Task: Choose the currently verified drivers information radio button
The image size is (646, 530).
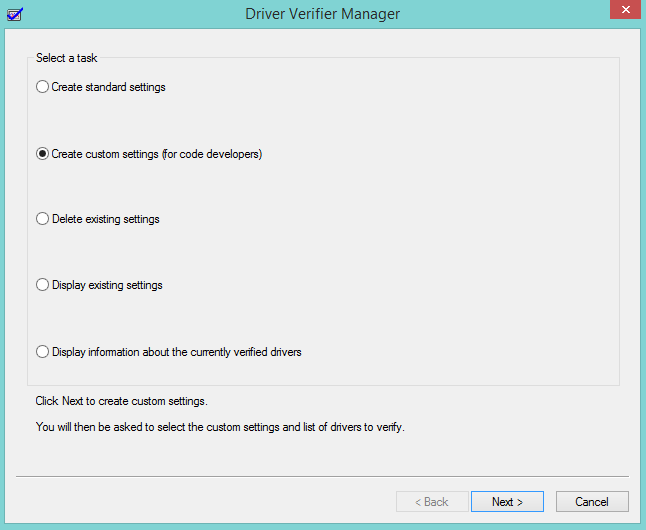Action: tap(42, 352)
